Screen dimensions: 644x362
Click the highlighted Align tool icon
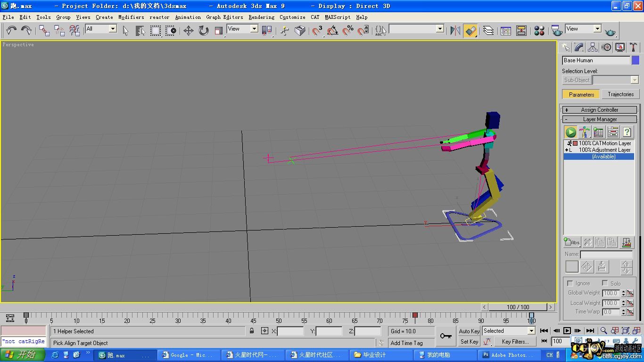click(x=470, y=31)
